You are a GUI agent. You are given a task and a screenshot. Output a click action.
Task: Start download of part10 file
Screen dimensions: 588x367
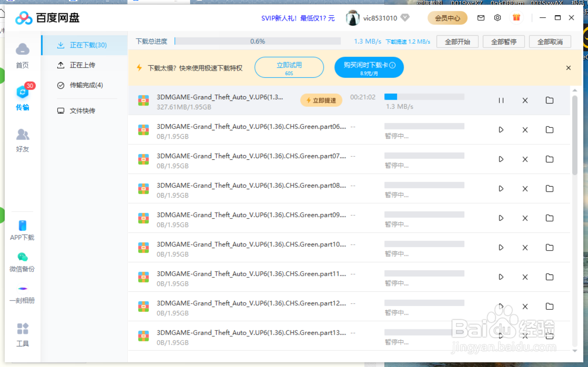point(501,248)
